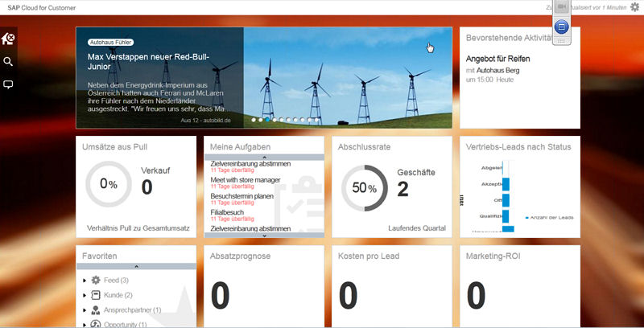Open the SAP Cloud for Customer title

point(42,7)
